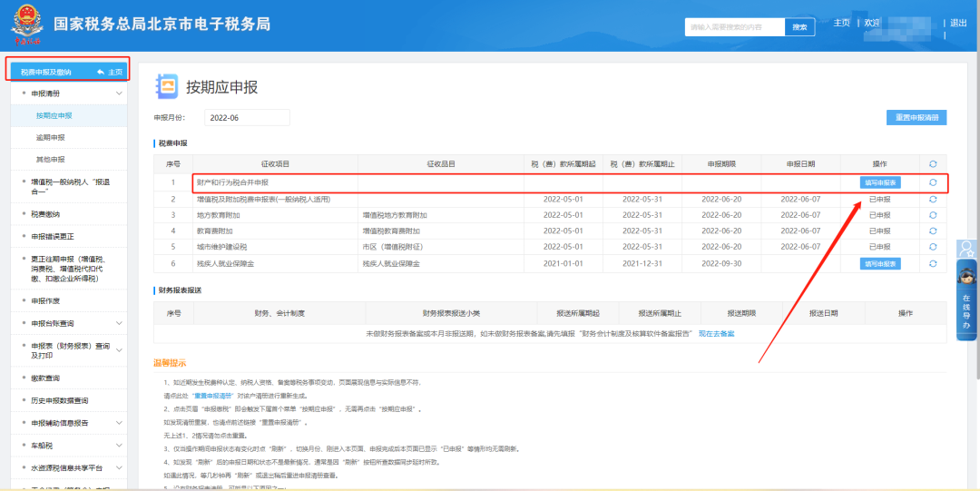The height and width of the screenshot is (491, 980).
Task: Open 逾期申报 in the sidebar
Action: point(50,138)
